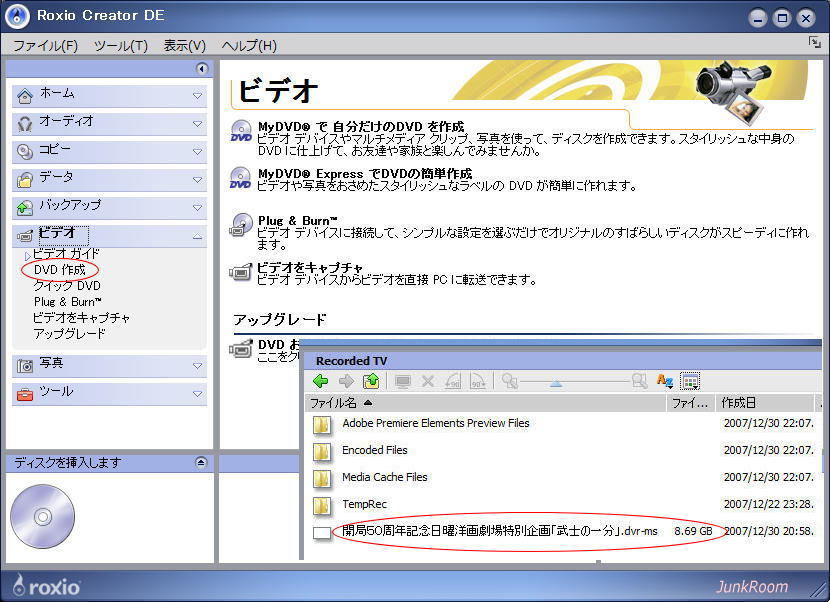Click the 8.69 GB file size
Image resolution: width=830 pixels, height=602 pixels.
click(693, 531)
